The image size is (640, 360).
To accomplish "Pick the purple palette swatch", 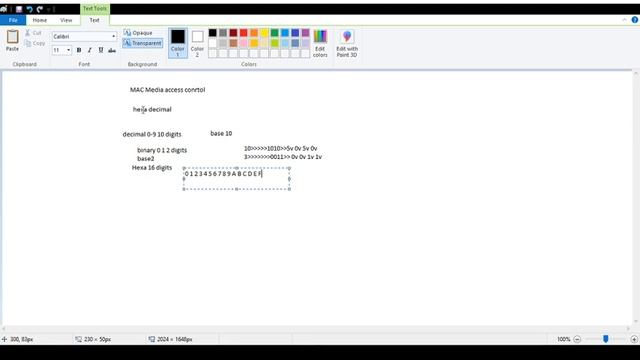I will click(306, 33).
